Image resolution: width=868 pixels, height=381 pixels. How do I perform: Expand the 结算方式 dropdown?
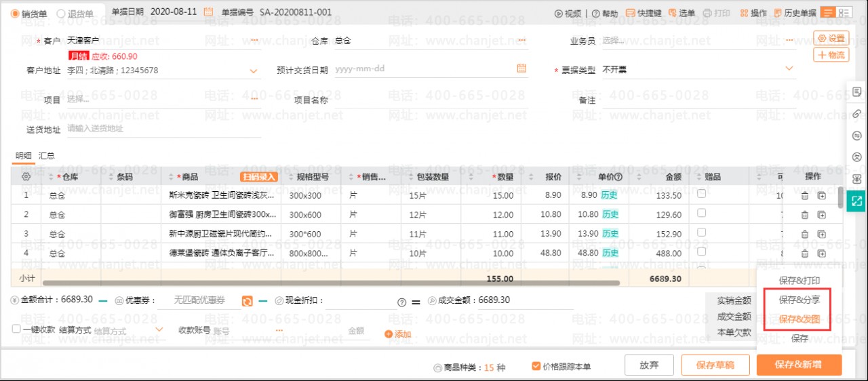click(159, 329)
